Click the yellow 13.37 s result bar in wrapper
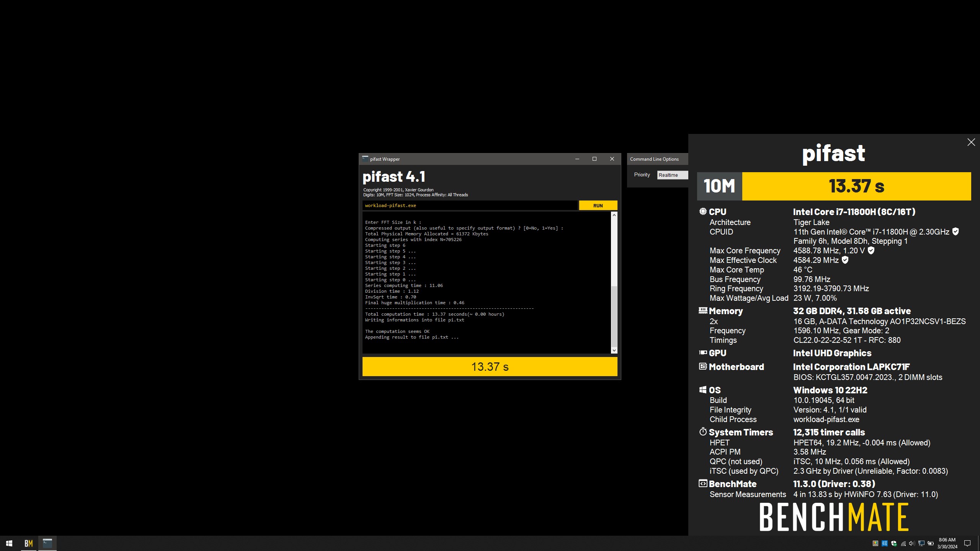 pos(490,367)
